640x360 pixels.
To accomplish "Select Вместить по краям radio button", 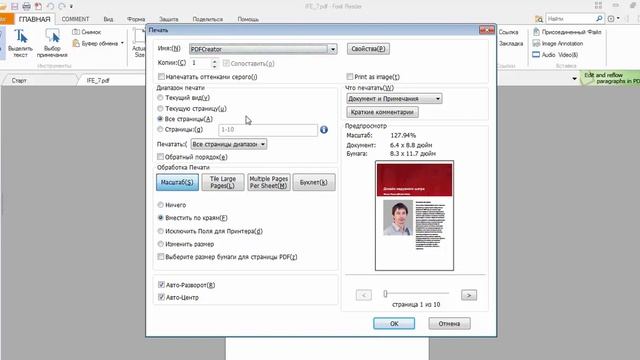I will 160,218.
